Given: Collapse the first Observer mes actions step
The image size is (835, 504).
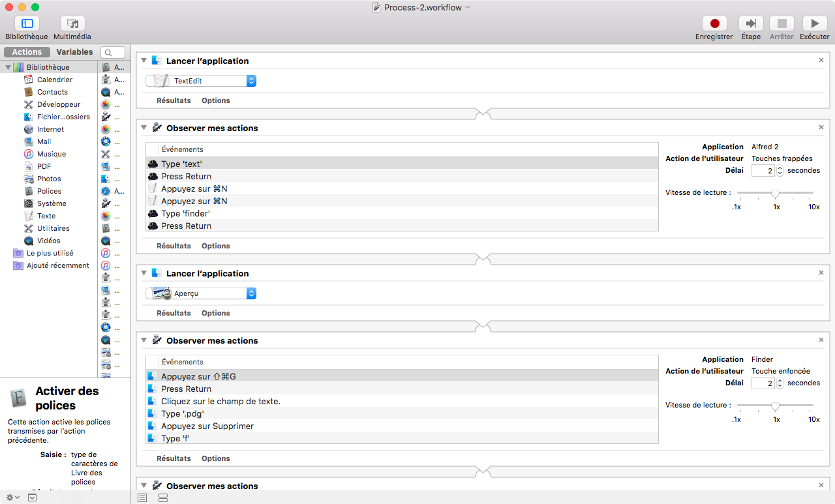Looking at the screenshot, I should pyautogui.click(x=144, y=128).
